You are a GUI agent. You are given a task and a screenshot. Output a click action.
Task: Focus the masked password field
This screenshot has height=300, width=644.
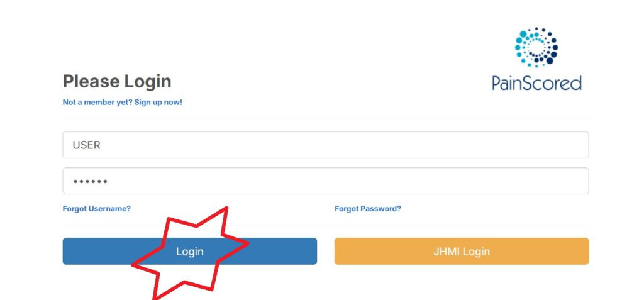[326, 181]
